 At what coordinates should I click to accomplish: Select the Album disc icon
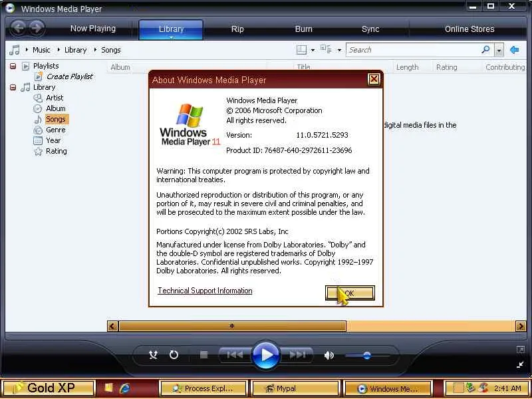[38, 108]
